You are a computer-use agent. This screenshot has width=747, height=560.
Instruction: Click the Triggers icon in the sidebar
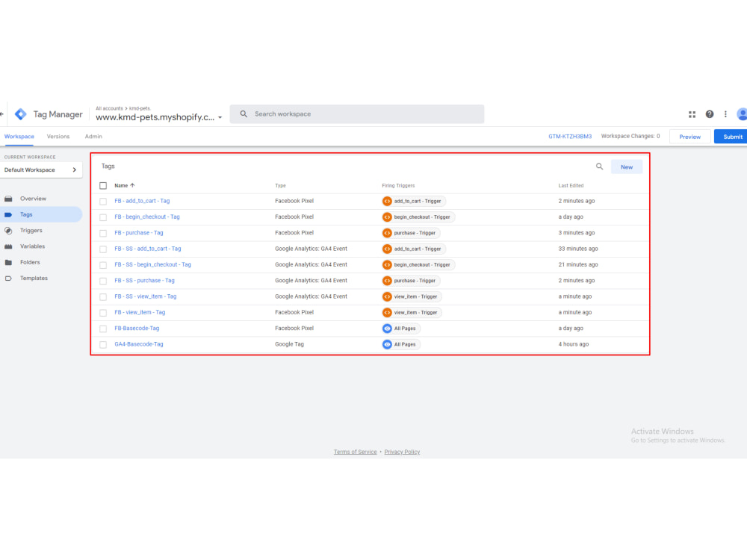pos(8,231)
